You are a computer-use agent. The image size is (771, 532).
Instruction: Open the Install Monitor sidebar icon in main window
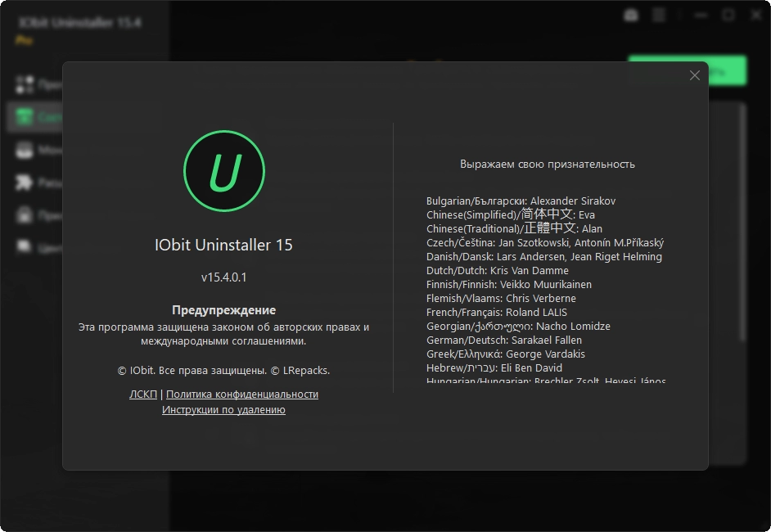point(24,150)
